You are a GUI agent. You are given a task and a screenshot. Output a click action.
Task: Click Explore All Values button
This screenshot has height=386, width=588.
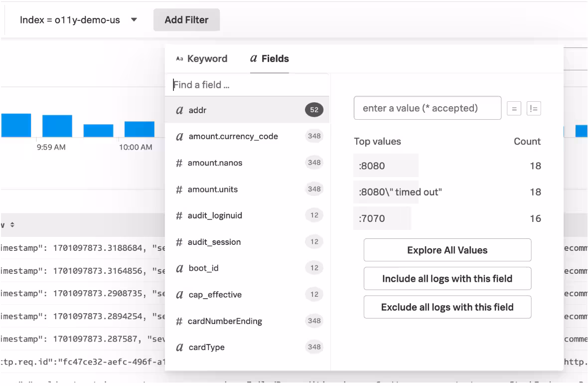tap(447, 250)
